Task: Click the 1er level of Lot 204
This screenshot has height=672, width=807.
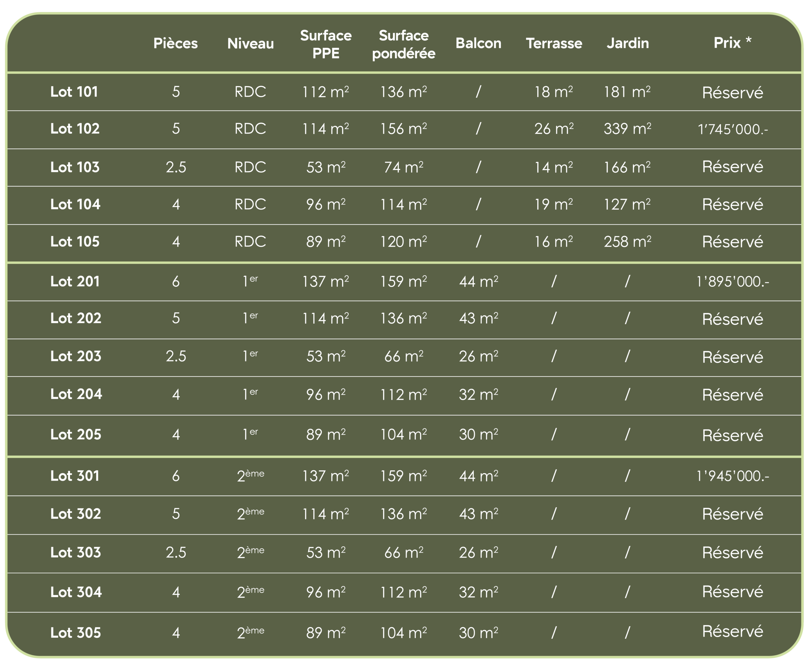Action: click(251, 394)
